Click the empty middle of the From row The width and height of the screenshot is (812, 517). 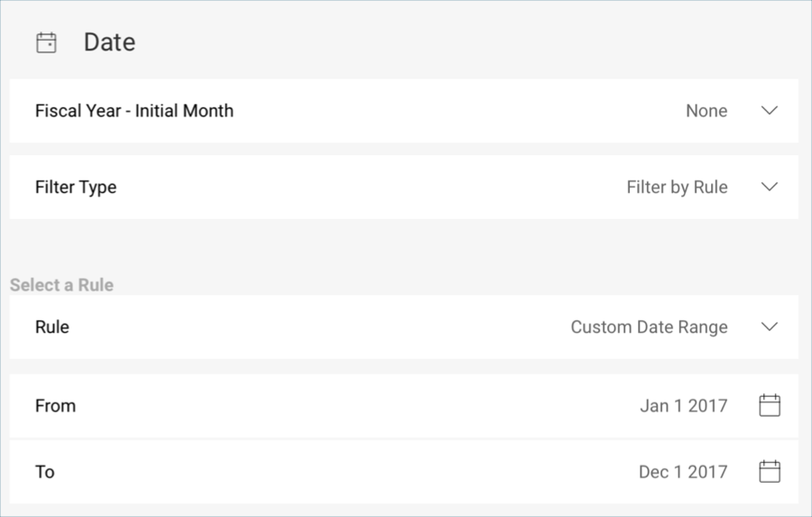click(357, 406)
